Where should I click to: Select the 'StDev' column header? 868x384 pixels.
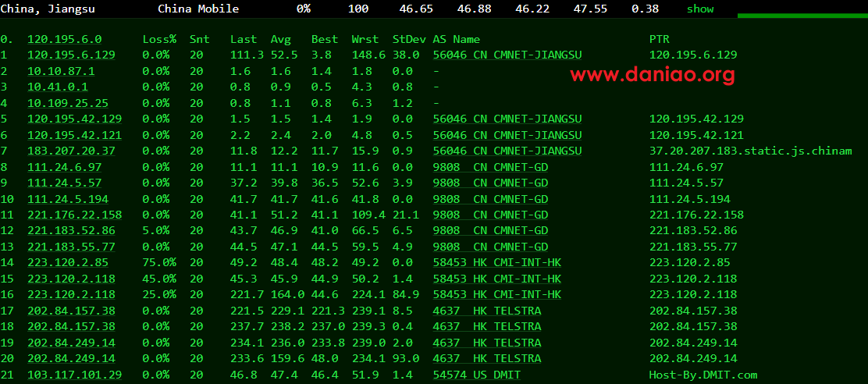click(x=409, y=39)
